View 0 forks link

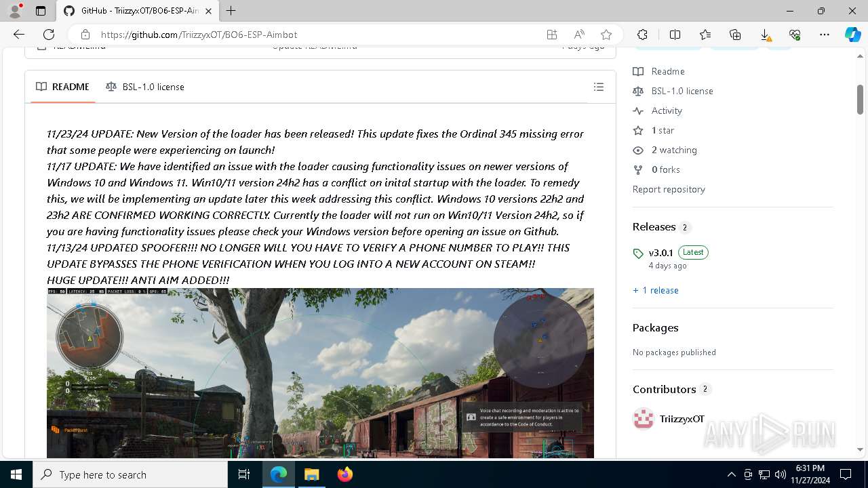click(656, 169)
